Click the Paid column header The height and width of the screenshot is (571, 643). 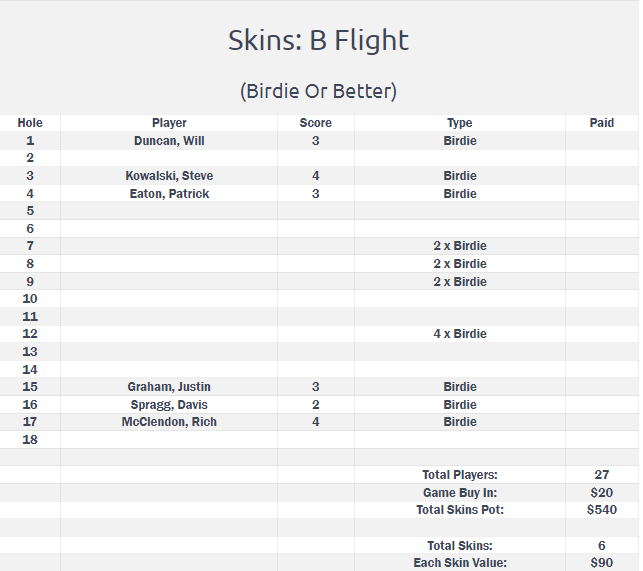tap(602, 123)
